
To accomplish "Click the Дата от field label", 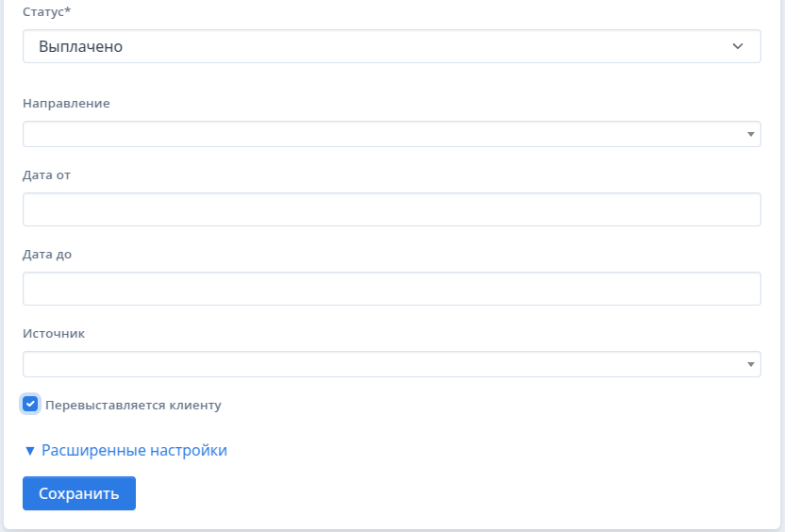I will tap(46, 175).
